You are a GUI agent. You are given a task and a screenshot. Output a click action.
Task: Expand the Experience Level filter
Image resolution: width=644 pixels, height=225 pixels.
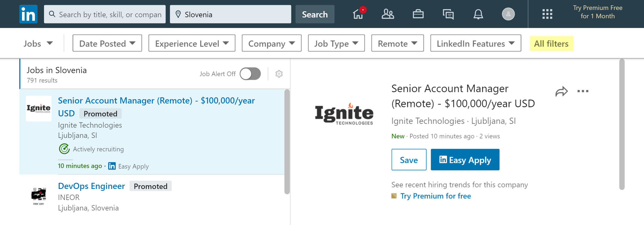(192, 43)
